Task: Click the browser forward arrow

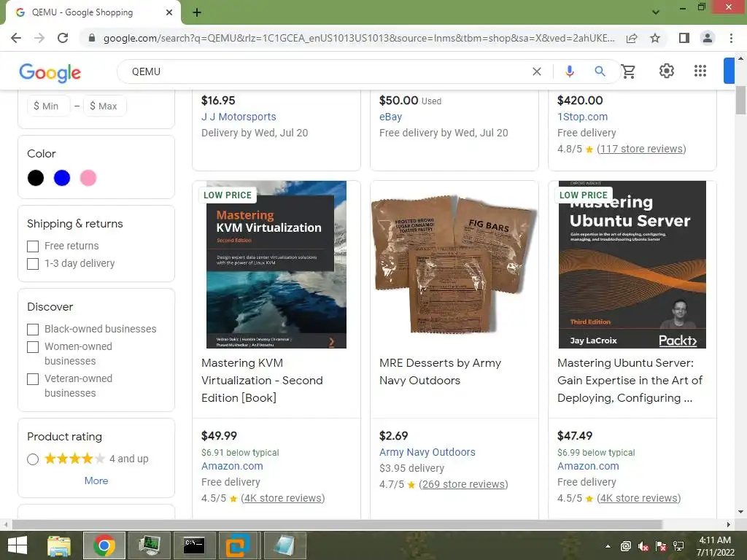Action: (39, 38)
